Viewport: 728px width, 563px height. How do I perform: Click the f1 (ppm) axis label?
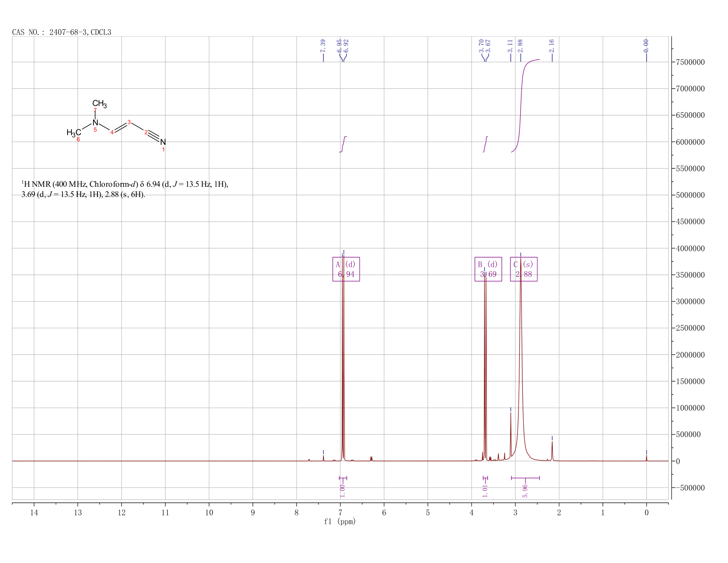pos(340,521)
